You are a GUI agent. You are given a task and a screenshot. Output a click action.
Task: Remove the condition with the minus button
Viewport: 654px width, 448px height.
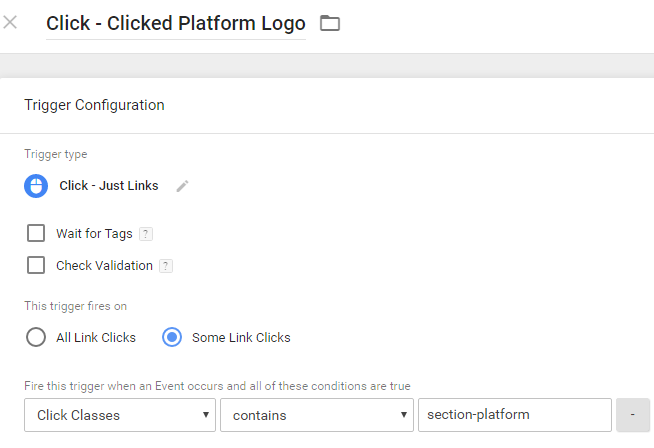tap(632, 414)
